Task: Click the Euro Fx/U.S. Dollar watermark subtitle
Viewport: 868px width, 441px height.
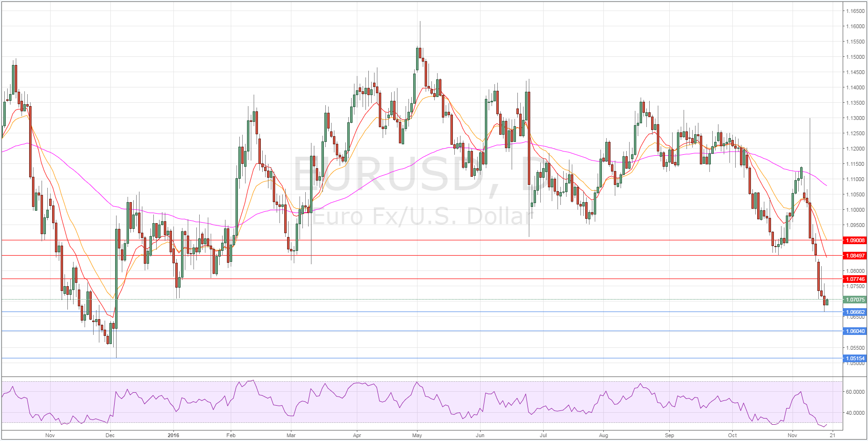Action: [421, 216]
